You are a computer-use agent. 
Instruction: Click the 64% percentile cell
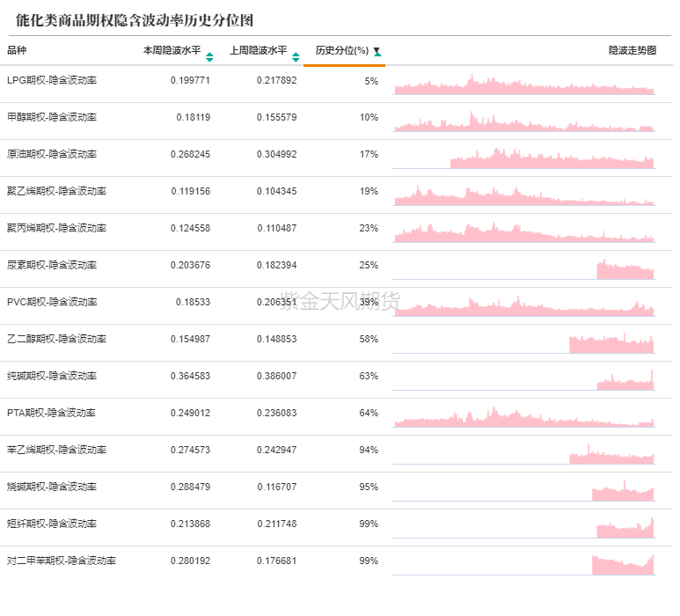click(x=369, y=413)
